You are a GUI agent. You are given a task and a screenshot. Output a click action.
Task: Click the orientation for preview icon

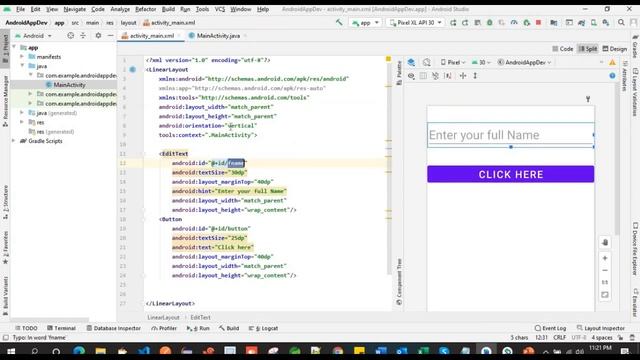[427, 62]
